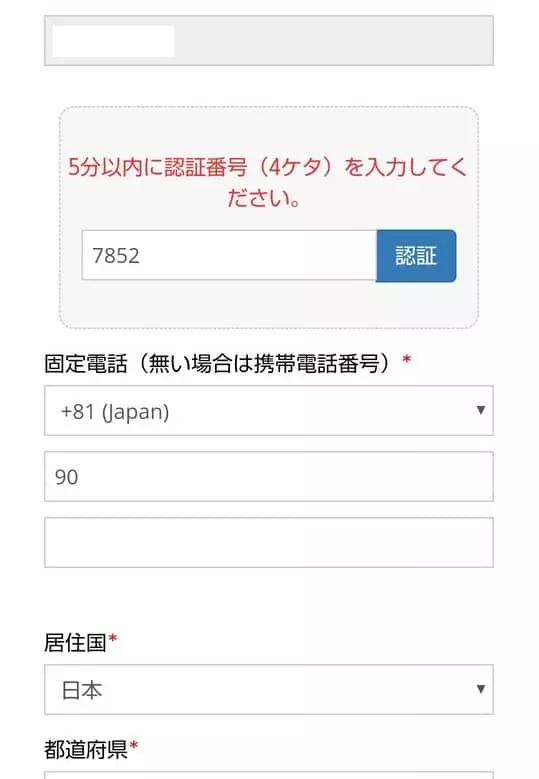Focus the phone field containing 90
The image size is (539, 779).
[x=269, y=476]
